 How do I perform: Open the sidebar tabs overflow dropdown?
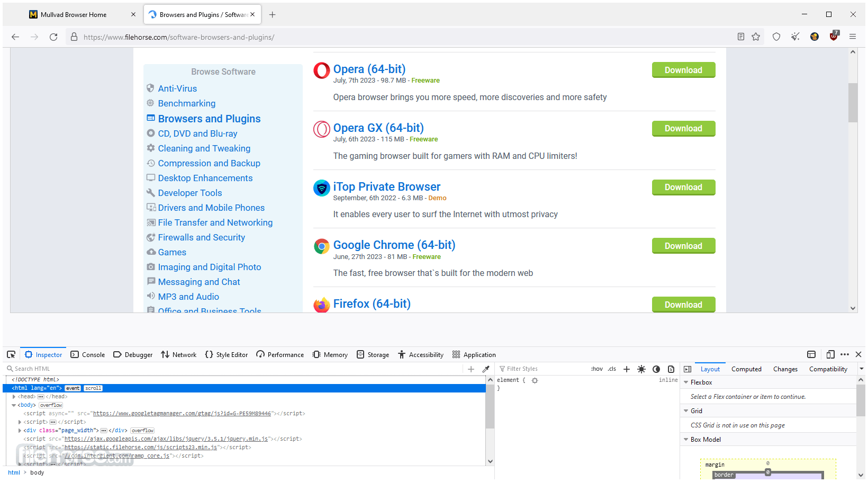pyautogui.click(x=861, y=369)
